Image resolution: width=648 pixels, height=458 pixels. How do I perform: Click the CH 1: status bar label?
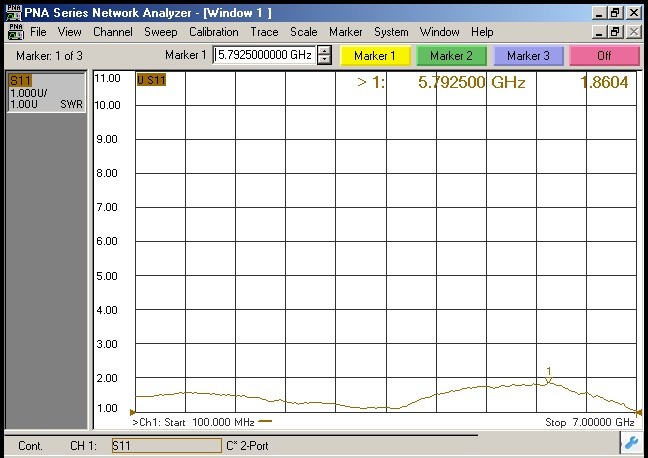pyautogui.click(x=83, y=446)
